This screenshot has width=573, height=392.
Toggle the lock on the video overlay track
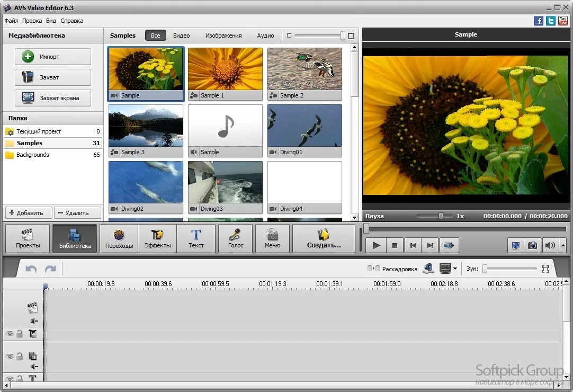coord(20,357)
